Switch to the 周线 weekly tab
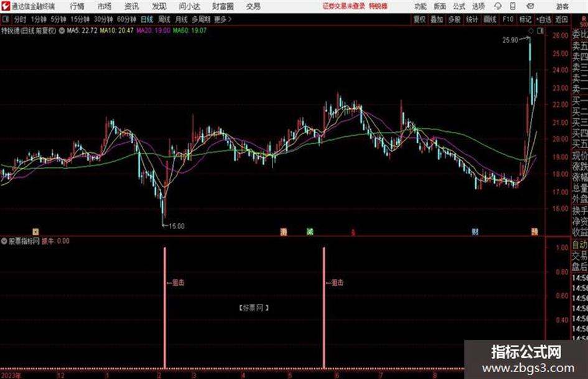Screen dimensions: 588x379 tap(164, 19)
